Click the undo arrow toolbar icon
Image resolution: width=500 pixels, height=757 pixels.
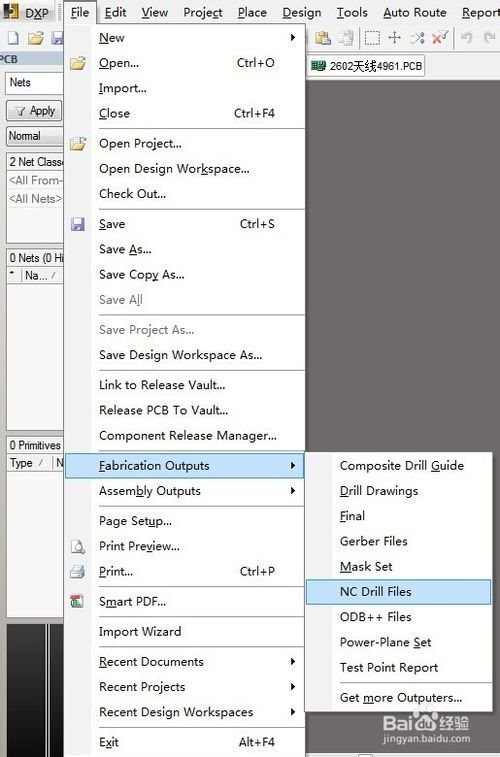point(466,38)
